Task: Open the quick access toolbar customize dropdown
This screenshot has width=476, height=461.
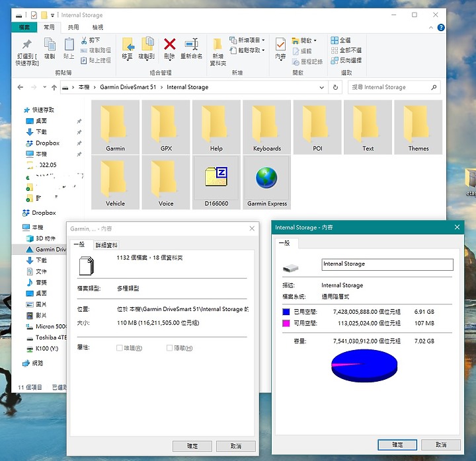Action: 52,15
